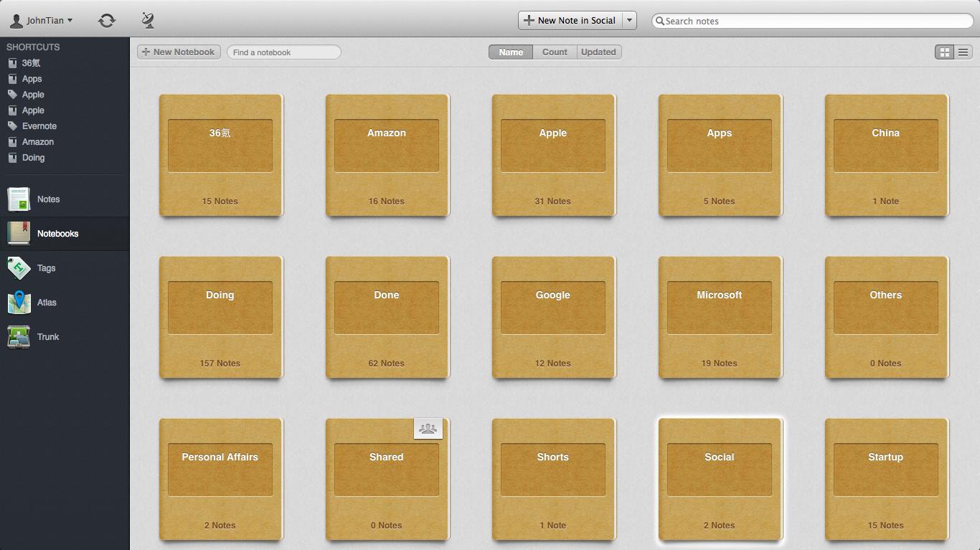The image size is (980, 550).
Task: Open the Atlas map icon
Action: 19,302
